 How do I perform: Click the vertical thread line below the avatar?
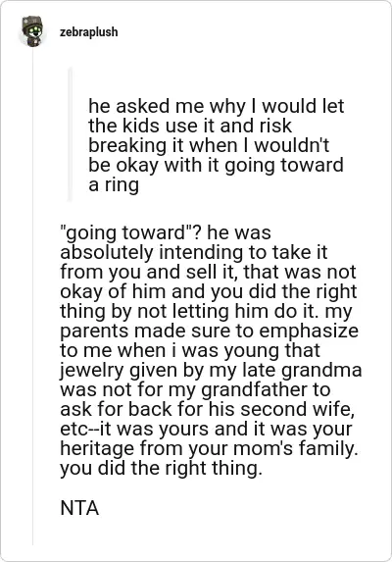pos(32,297)
